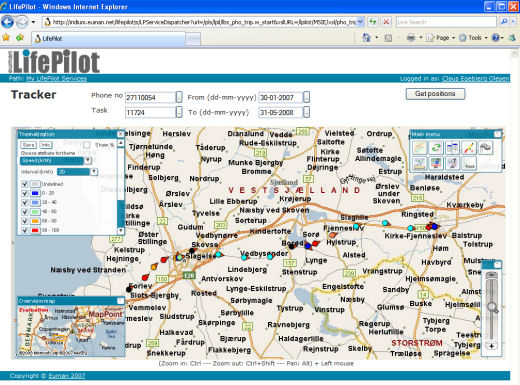Screen dimensions: 520x385
Task: Open the map layers icon in Main menu
Action: coord(420,148)
